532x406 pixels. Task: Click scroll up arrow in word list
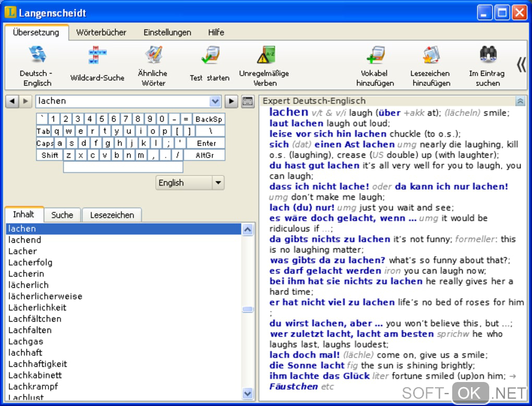coord(248,230)
